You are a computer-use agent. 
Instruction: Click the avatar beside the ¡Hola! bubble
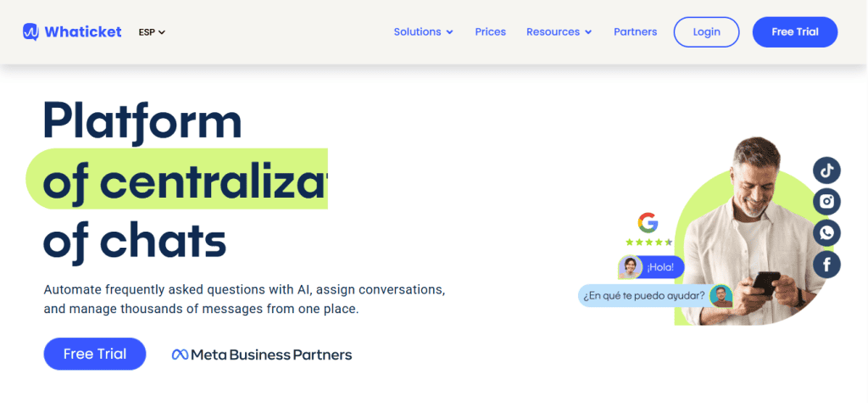[630, 267]
